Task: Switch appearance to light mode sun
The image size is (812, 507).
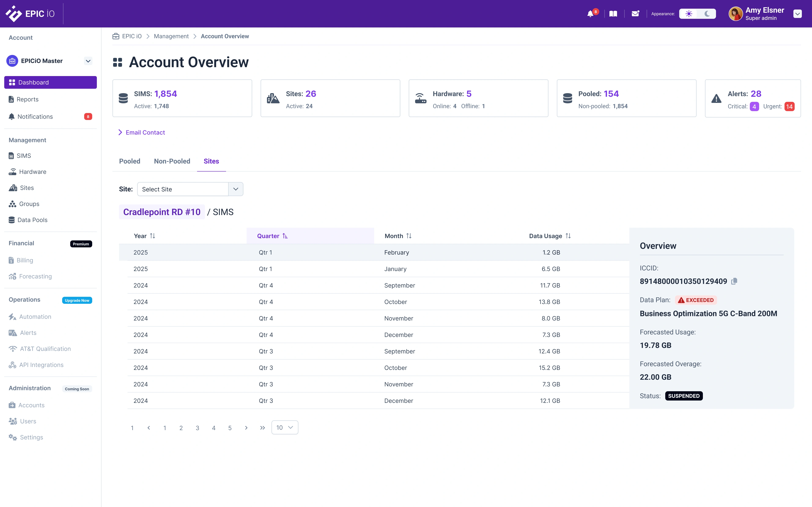Action: [x=689, y=14]
